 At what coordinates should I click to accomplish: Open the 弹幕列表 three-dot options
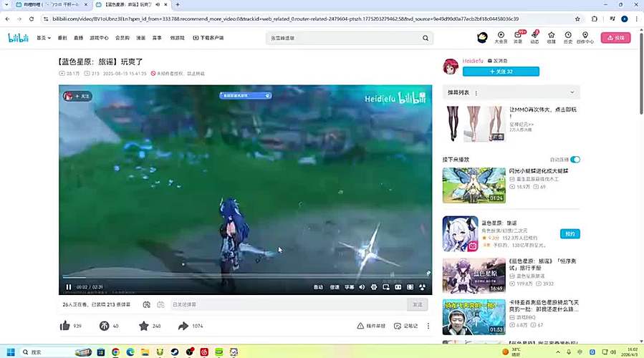coord(476,93)
